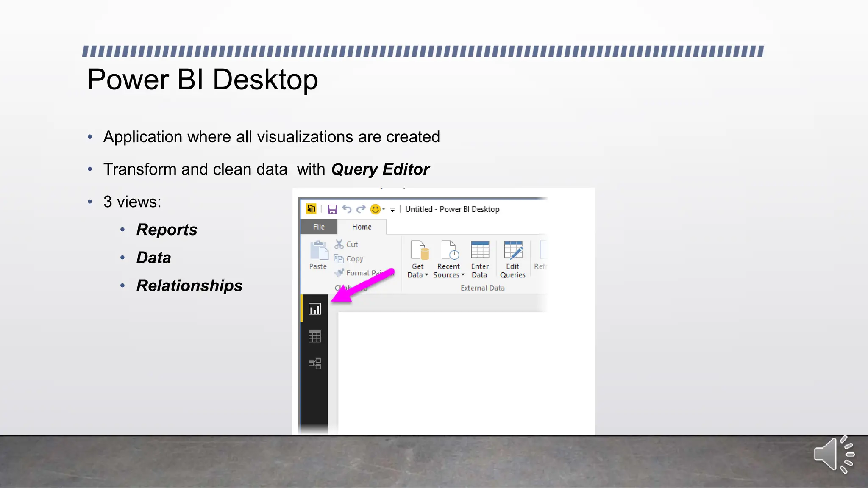Click the Power BI logo icon

click(311, 209)
